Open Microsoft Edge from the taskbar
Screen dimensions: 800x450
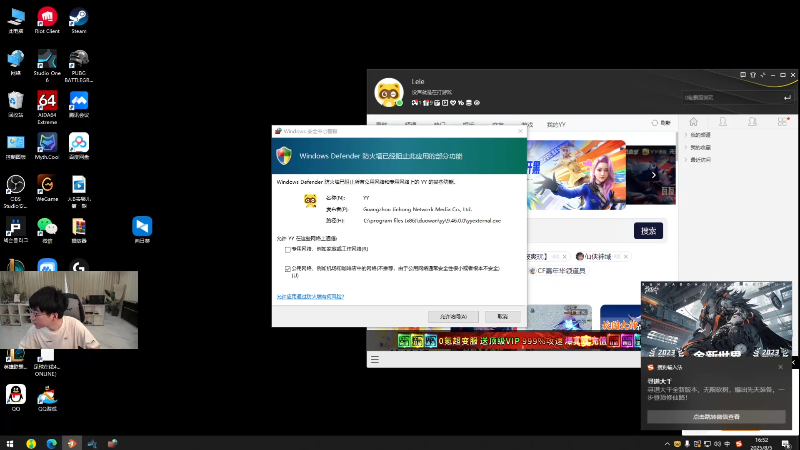point(52,443)
